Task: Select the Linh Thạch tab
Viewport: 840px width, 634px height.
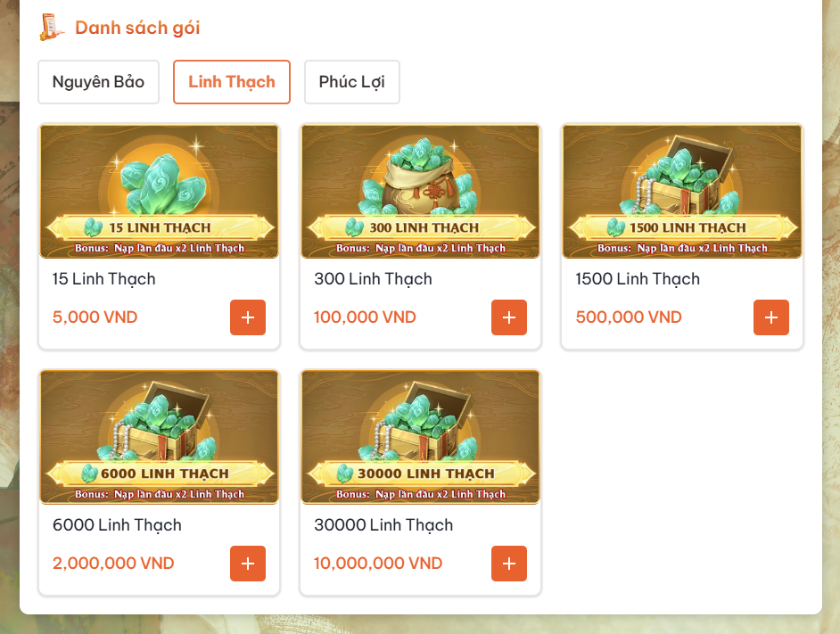Action: coord(232,82)
